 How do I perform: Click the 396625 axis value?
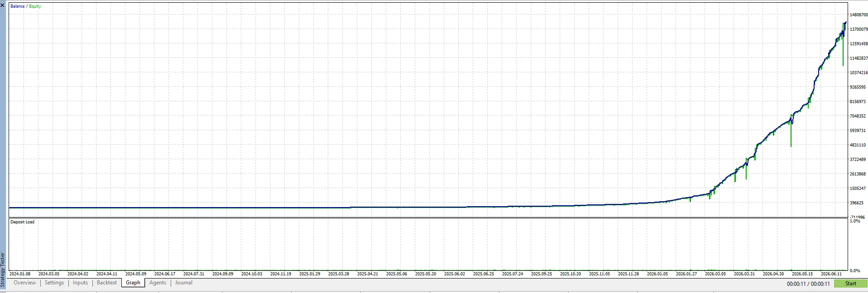coord(857,203)
